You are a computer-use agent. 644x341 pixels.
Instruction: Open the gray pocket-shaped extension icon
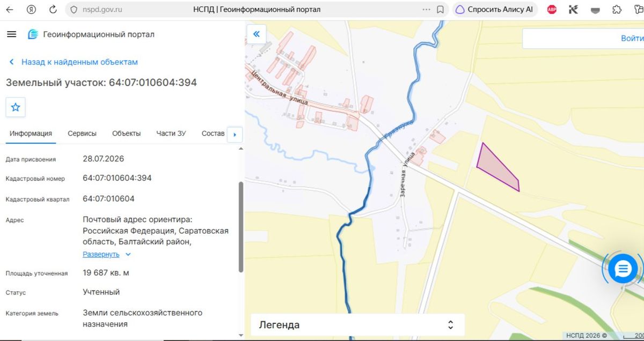tap(595, 10)
